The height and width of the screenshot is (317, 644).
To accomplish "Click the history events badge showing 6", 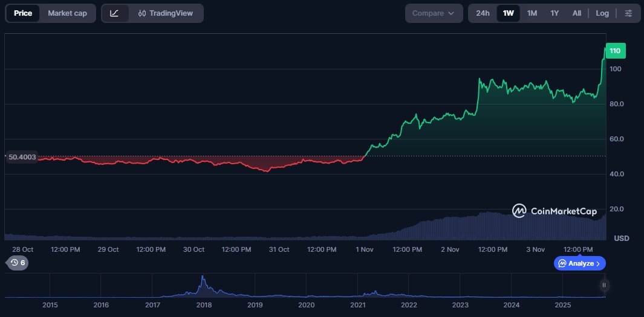I will [x=17, y=263].
